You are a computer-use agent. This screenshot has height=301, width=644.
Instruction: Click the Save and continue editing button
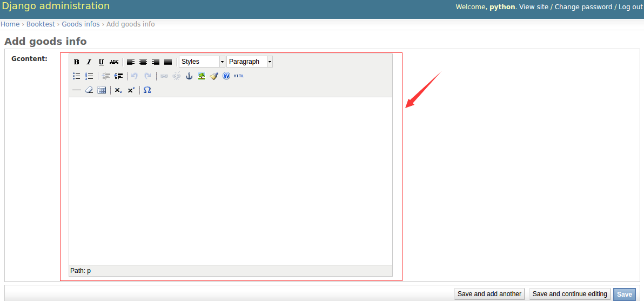click(569, 294)
